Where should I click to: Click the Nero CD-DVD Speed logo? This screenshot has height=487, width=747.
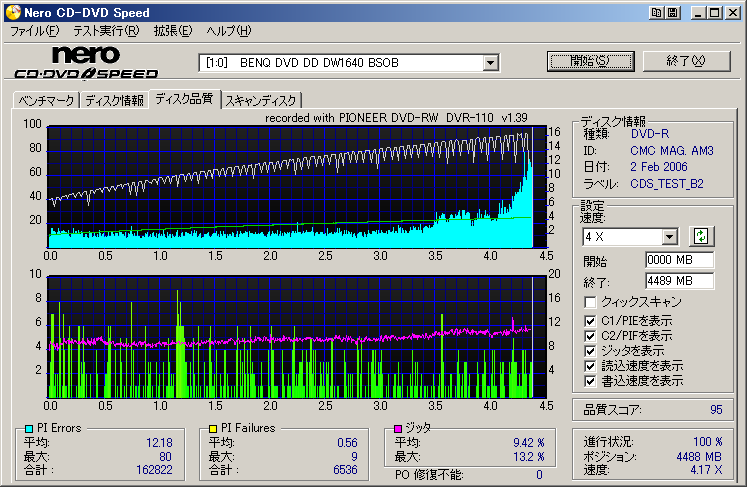86,62
